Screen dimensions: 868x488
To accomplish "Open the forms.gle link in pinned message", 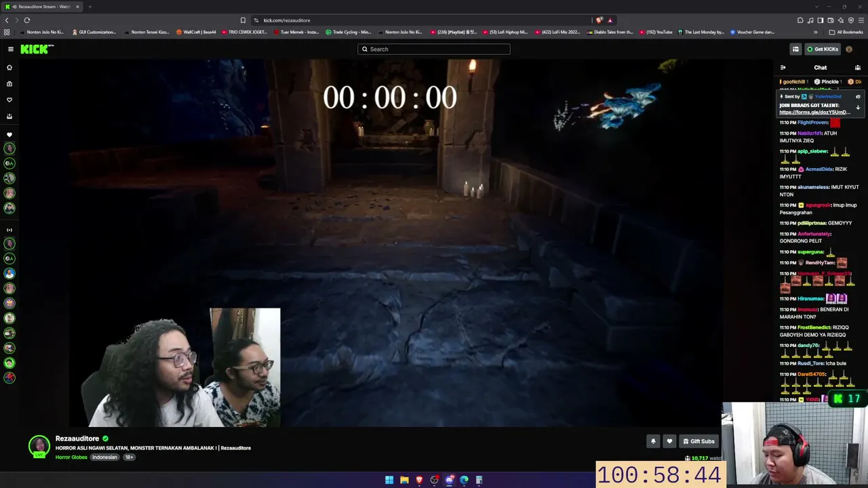I will click(814, 112).
